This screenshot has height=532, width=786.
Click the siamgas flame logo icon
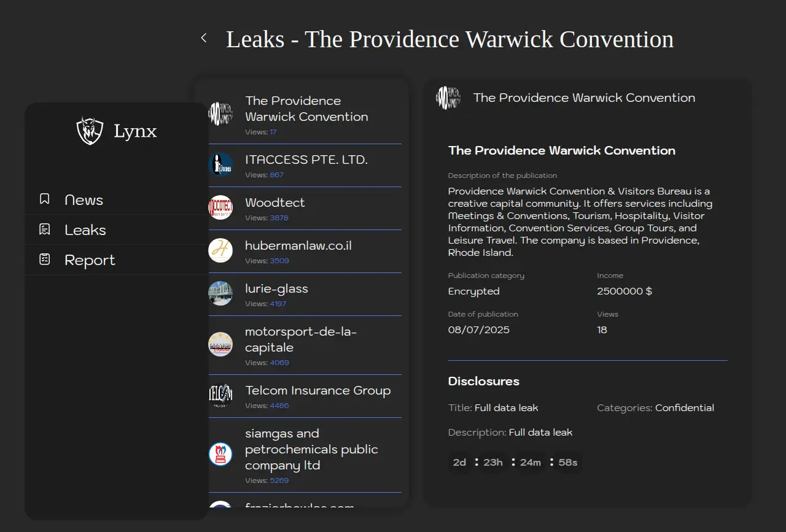pos(220,454)
